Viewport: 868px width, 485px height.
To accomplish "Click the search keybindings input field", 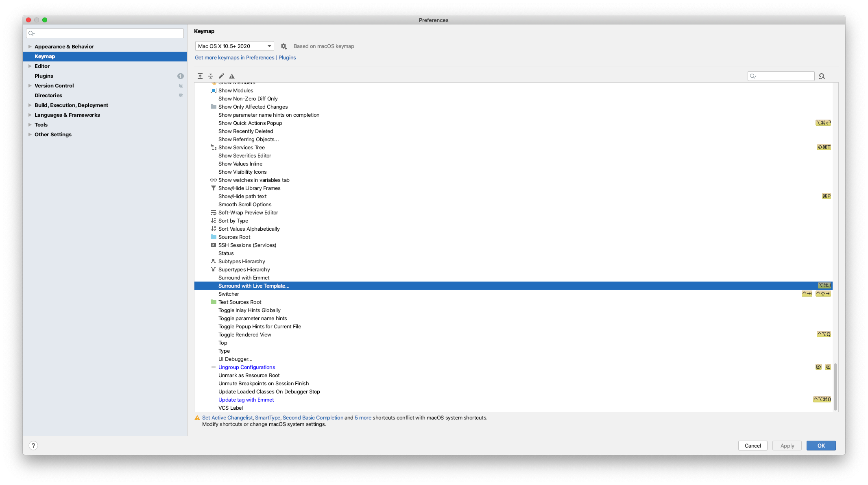I will pos(781,76).
